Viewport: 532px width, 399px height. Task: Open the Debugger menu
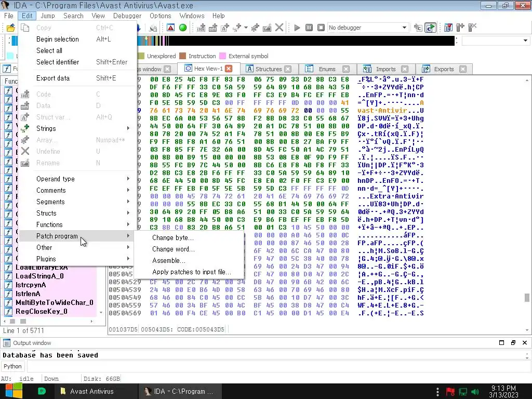[x=127, y=16]
